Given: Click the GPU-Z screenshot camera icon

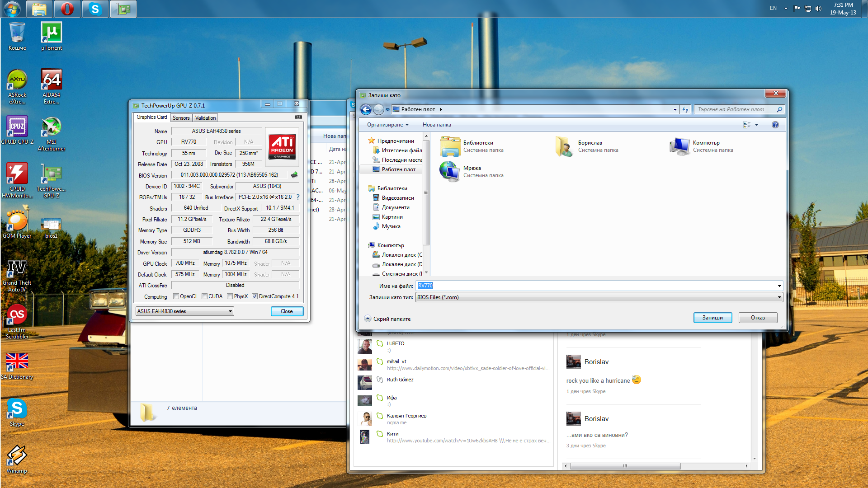Looking at the screenshot, I should [x=298, y=117].
